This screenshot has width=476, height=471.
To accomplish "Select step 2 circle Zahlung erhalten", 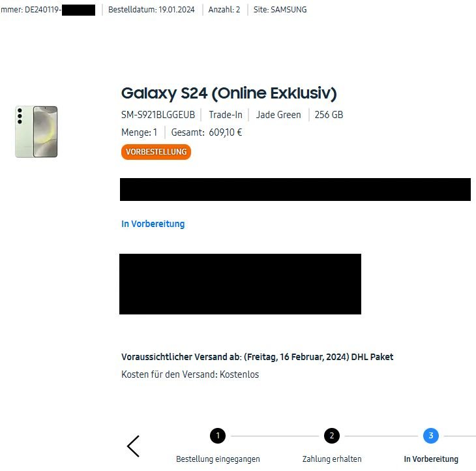I will click(331, 436).
